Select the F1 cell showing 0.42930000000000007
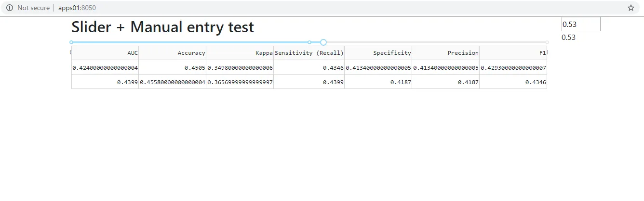 point(513,68)
